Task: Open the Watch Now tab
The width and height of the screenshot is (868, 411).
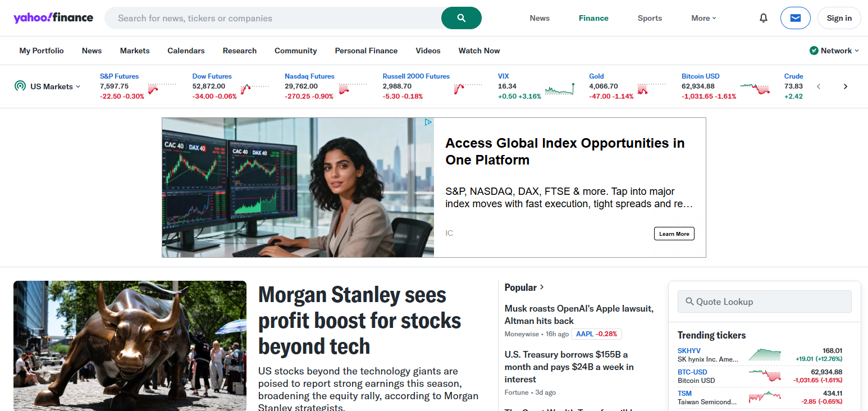Action: click(479, 51)
